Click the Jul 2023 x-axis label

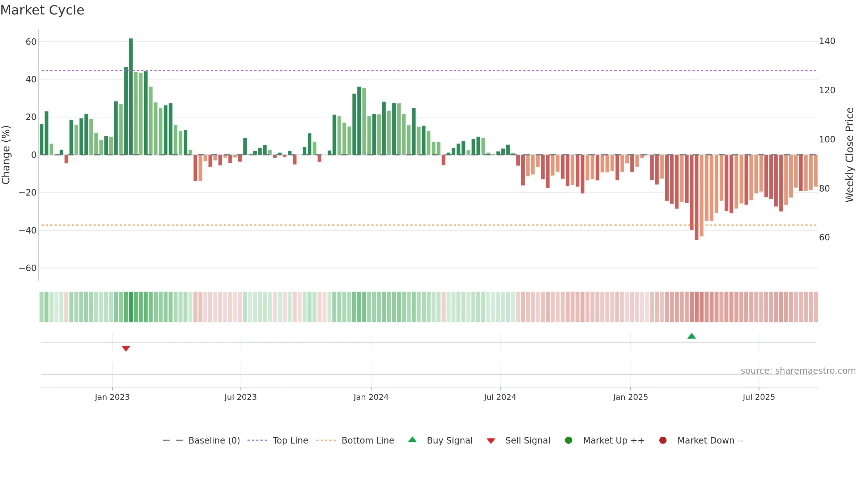241,397
